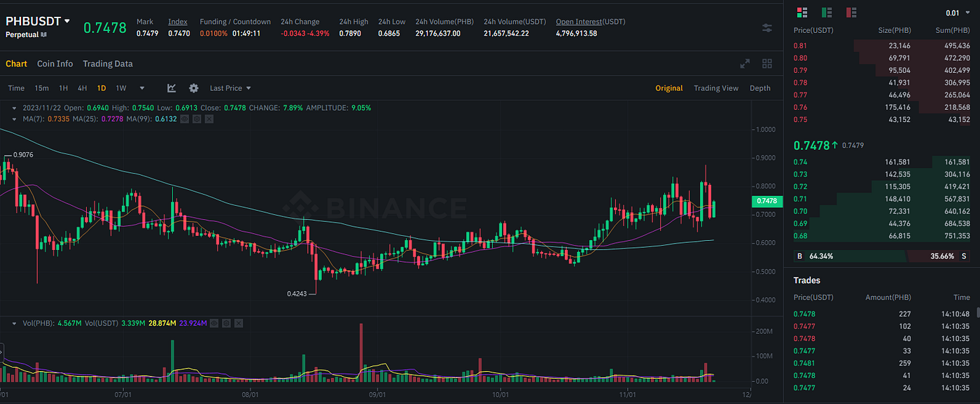
Task: Toggle MA indicator visibility eye
Action: coord(184,119)
